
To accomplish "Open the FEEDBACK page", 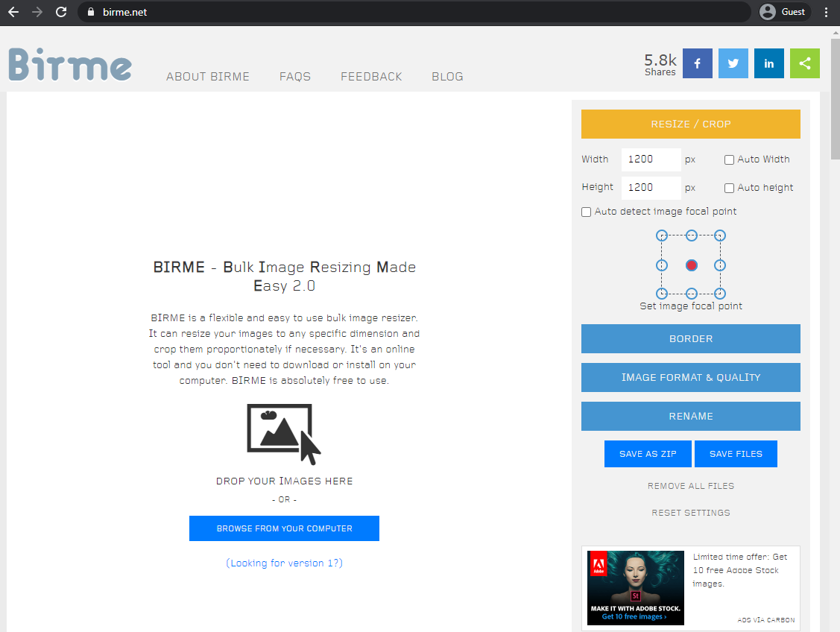I will point(371,77).
